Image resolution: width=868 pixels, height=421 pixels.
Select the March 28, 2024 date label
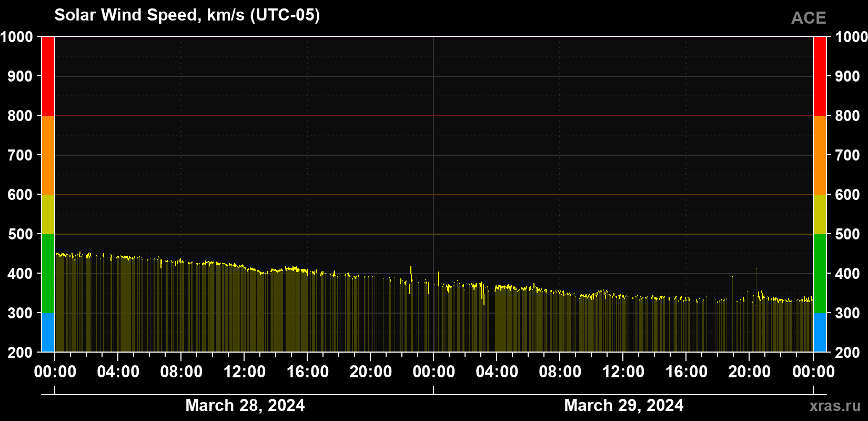245,405
